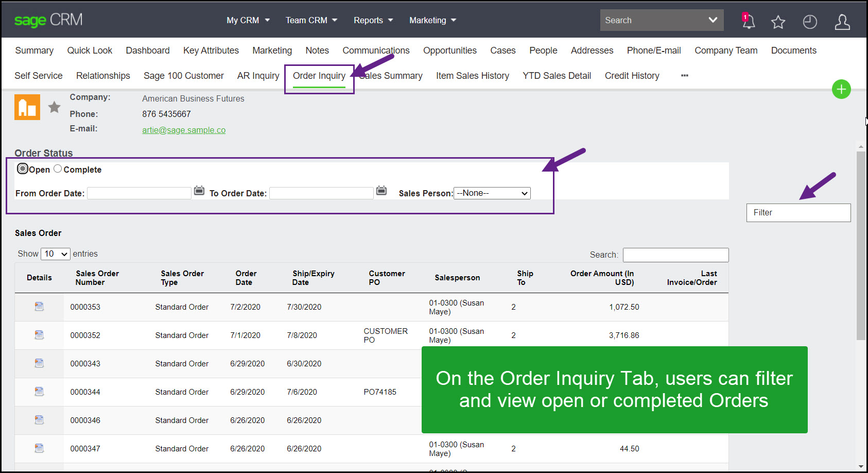868x473 pixels.
Task: Switch to the Credit History tab
Action: coord(632,75)
